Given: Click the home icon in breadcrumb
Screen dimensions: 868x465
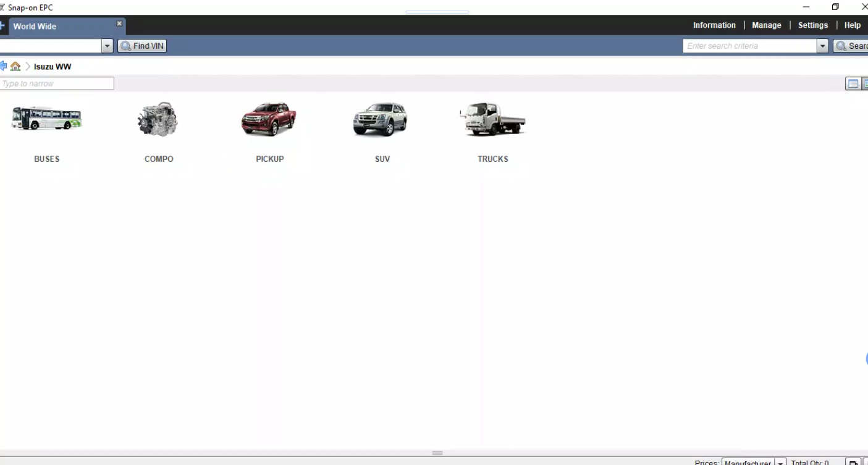Looking at the screenshot, I should point(15,67).
